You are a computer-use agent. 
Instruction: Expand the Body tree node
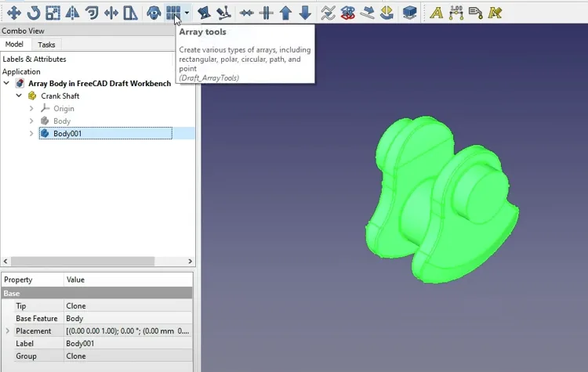coord(31,121)
